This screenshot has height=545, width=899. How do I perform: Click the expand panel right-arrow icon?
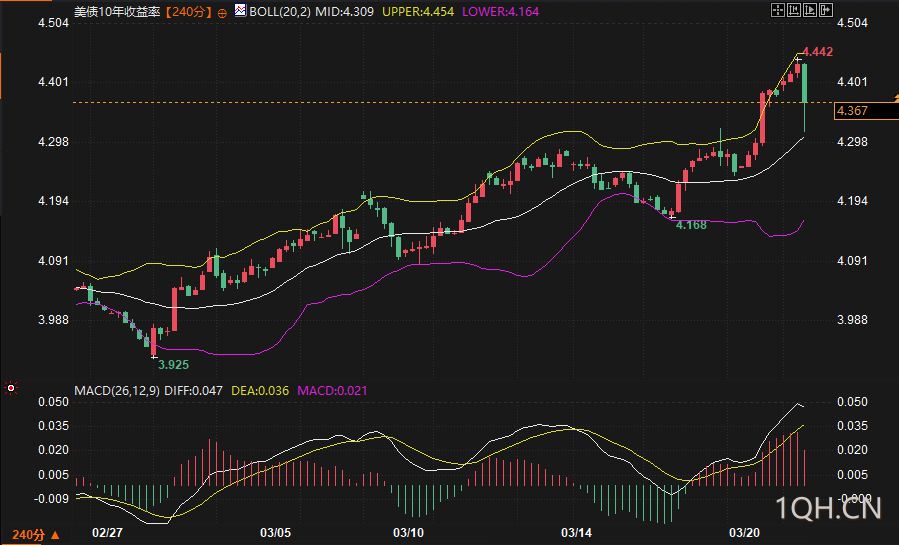[x=826, y=10]
